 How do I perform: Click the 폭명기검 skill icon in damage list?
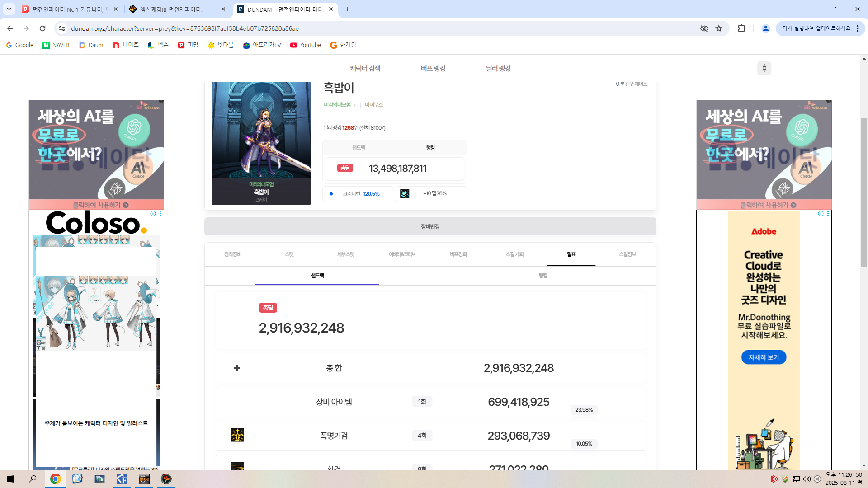pyautogui.click(x=237, y=435)
